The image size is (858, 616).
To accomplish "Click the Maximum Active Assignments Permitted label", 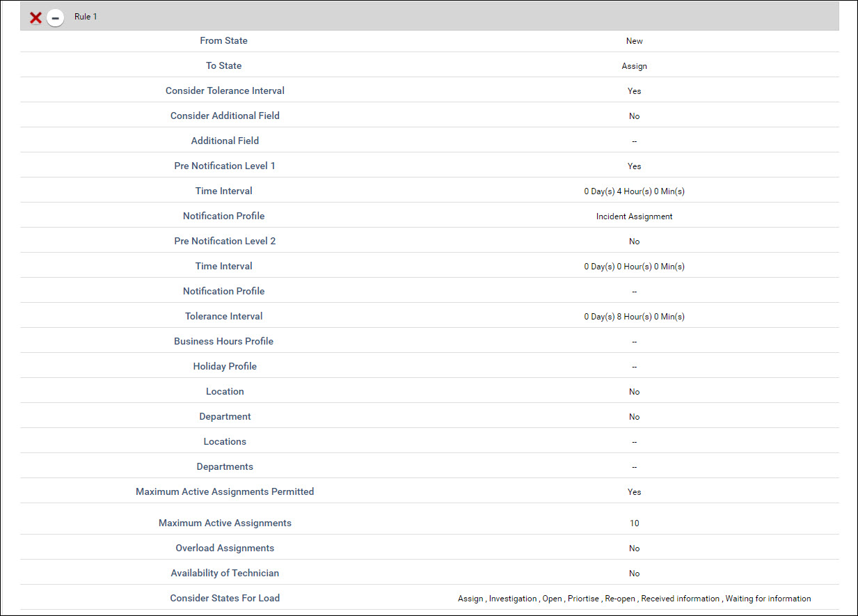I will click(225, 492).
